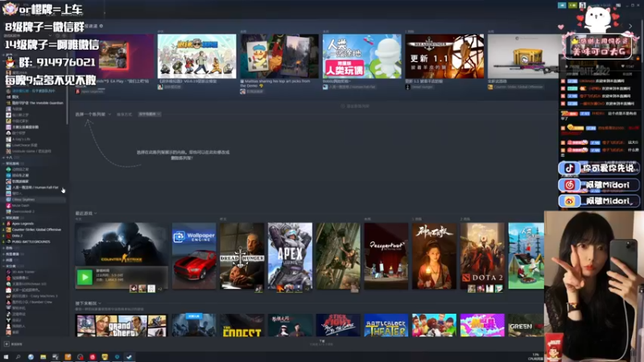Screen dimensions: 644x362
Task: Click the +2 friends count on Counter-Strike card
Action: [x=159, y=289]
